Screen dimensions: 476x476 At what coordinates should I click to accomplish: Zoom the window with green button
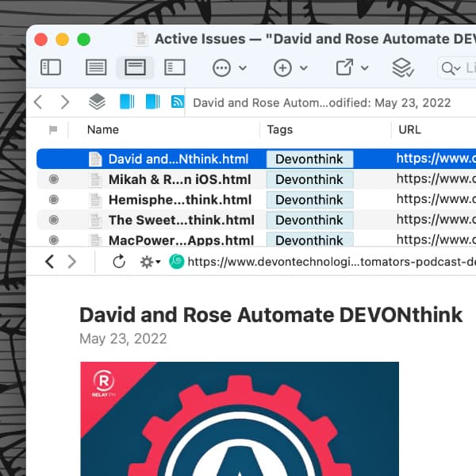84,40
